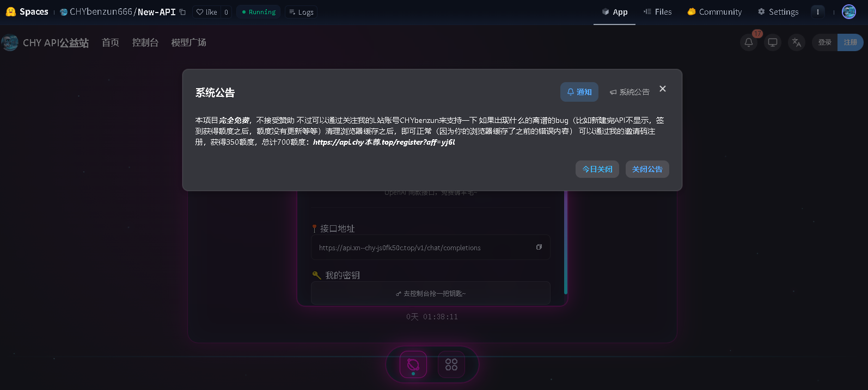Screen dimensions: 868x390
Task: Open the three-dot more options menu
Action: click(x=817, y=11)
